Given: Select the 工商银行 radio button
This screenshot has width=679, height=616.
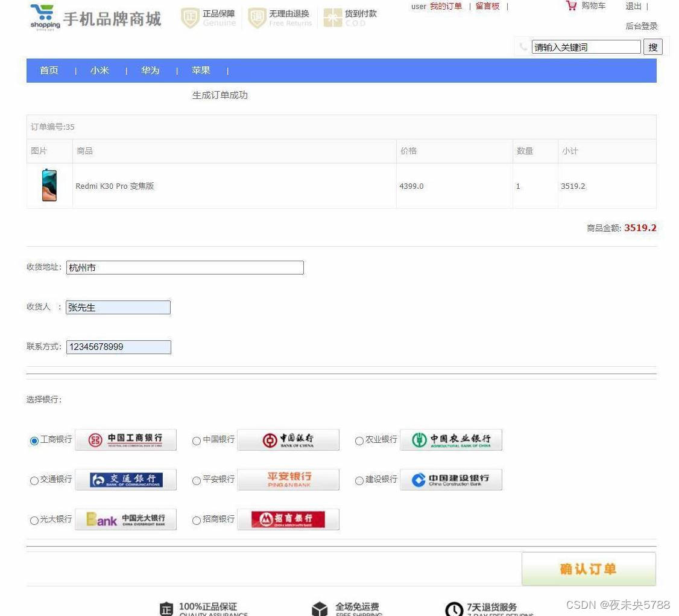Looking at the screenshot, I should [34, 441].
